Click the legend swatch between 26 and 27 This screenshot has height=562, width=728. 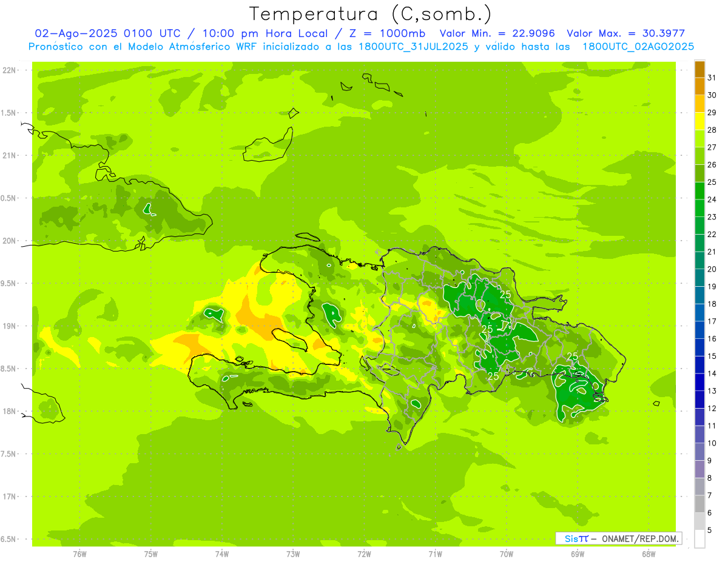coord(699,156)
